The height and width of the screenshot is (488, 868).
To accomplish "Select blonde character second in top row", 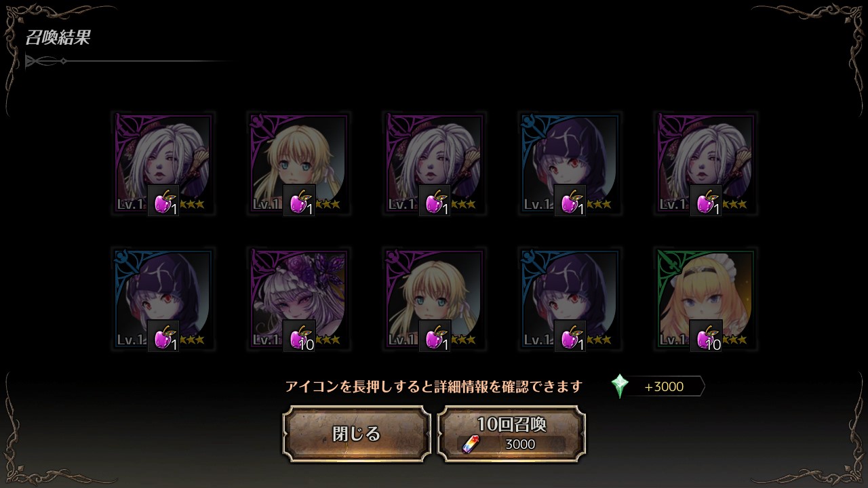I will coord(299,164).
